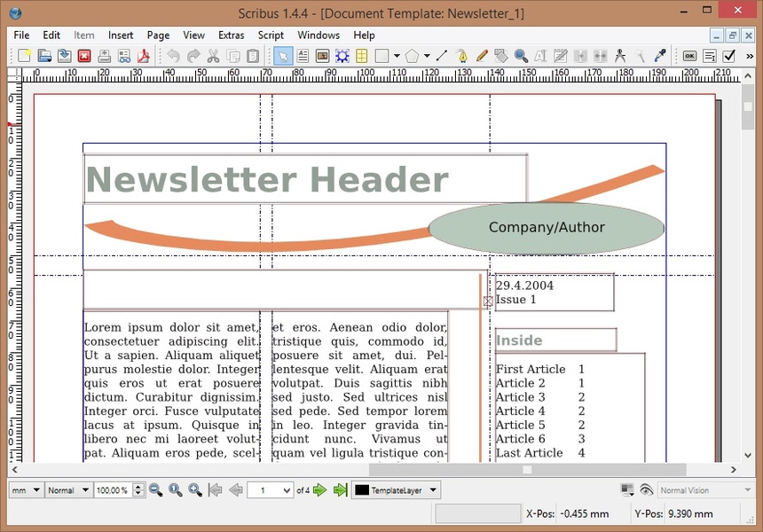Click the Preflight Verifier icon
Image resolution: width=763 pixels, height=532 pixels.
123,56
